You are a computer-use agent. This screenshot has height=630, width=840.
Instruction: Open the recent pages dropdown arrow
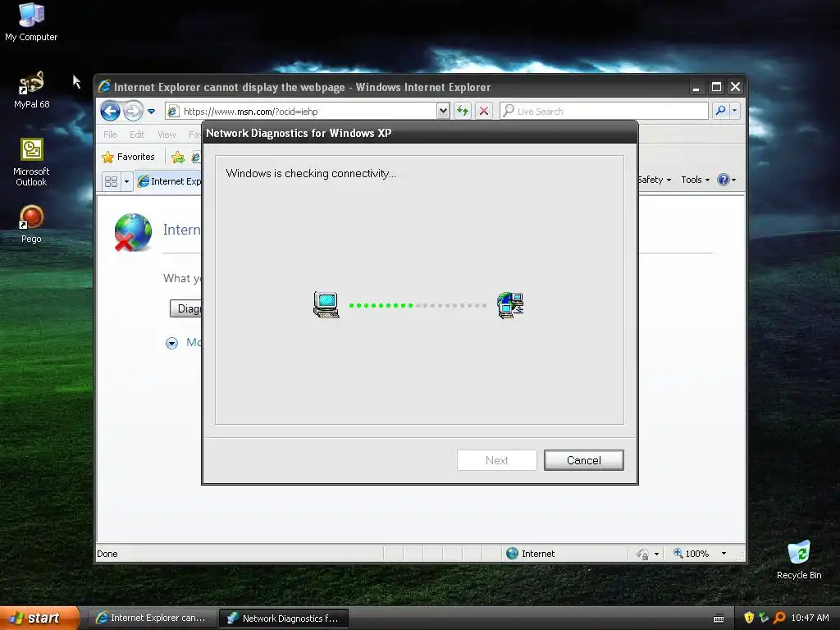[151, 112]
